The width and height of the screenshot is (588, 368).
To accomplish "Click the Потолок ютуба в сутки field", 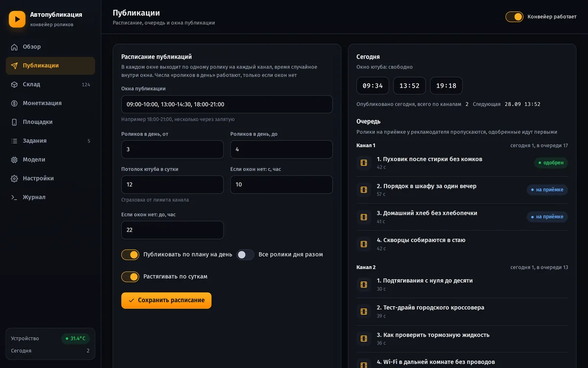I will tap(172, 185).
